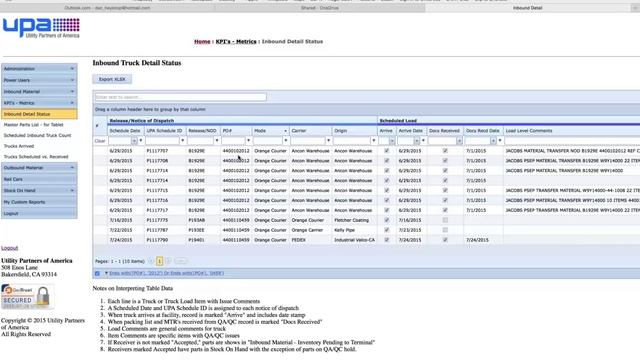The image size is (640, 360).
Task: Click Logout in the sidebar menu
Action: click(39, 213)
